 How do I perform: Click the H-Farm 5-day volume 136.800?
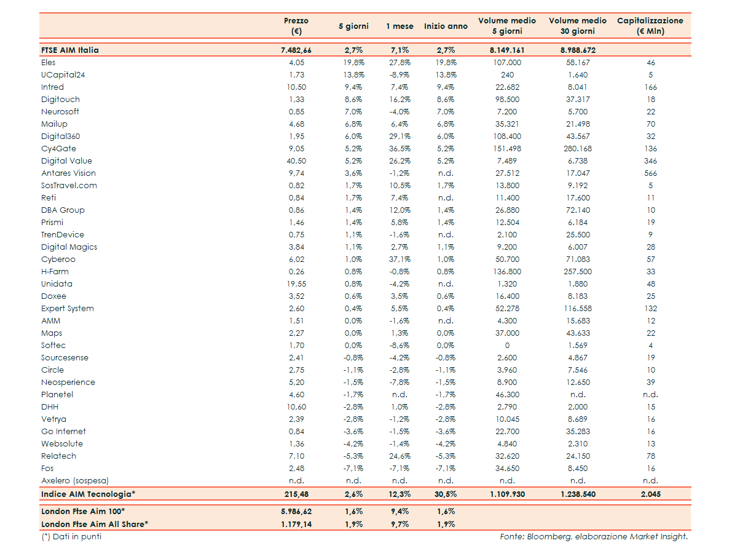(507, 272)
